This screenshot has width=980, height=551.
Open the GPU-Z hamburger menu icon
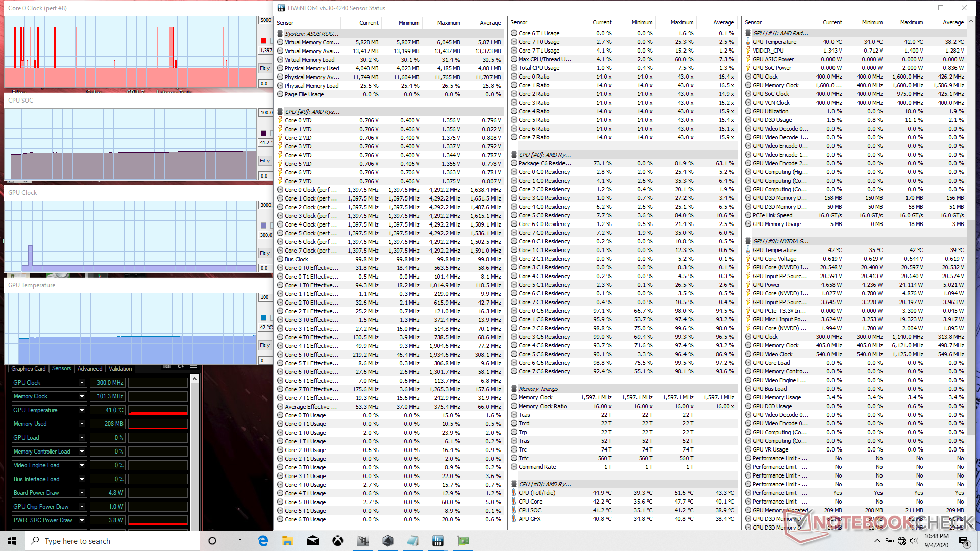[193, 367]
